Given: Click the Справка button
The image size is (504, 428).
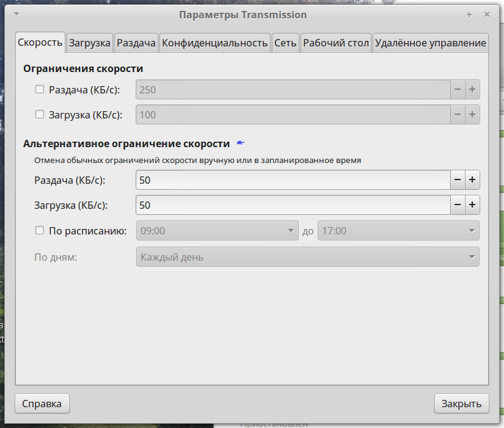Looking at the screenshot, I should (x=42, y=404).
